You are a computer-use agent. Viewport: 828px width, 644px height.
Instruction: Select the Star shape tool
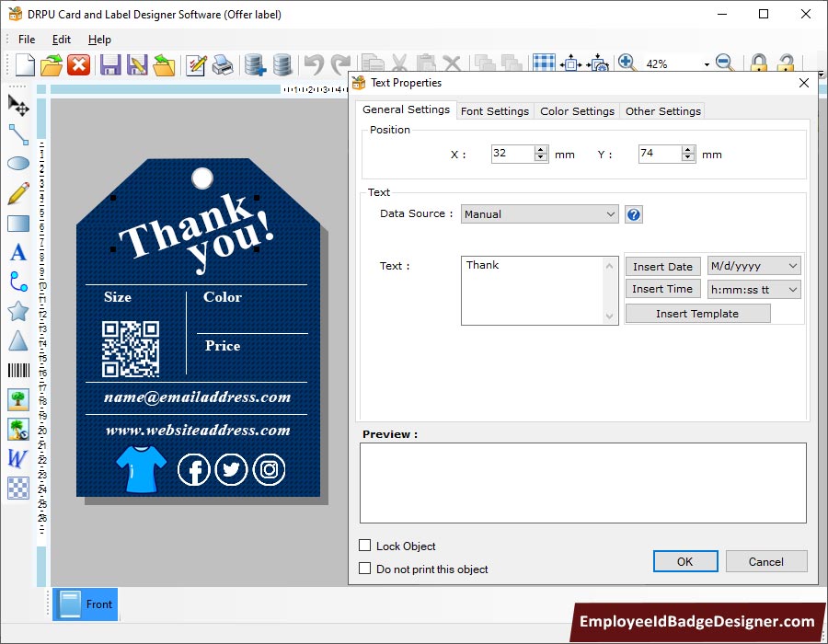point(18,312)
